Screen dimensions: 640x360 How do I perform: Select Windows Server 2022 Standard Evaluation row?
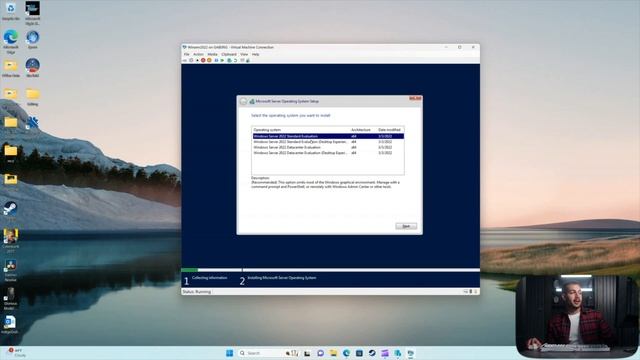[x=328, y=136]
